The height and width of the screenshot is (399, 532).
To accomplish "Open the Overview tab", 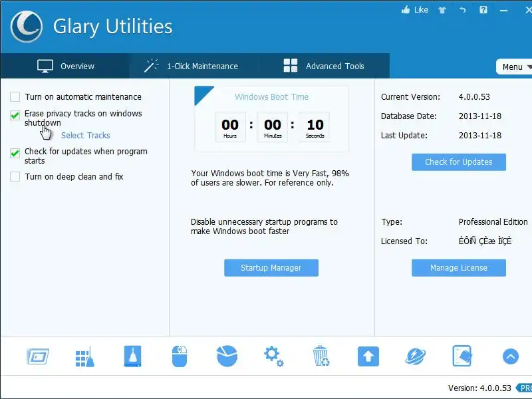I will pyautogui.click(x=65, y=66).
